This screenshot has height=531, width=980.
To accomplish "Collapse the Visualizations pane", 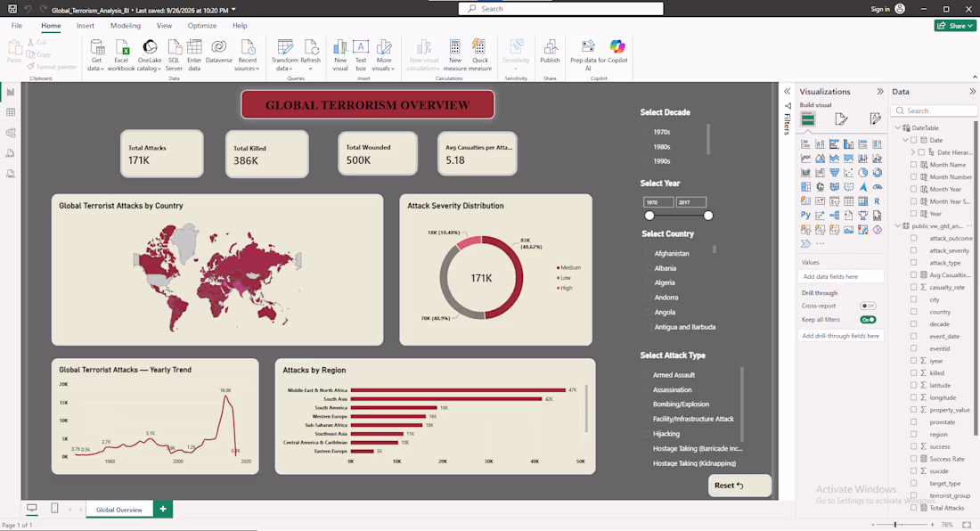I will point(880,92).
